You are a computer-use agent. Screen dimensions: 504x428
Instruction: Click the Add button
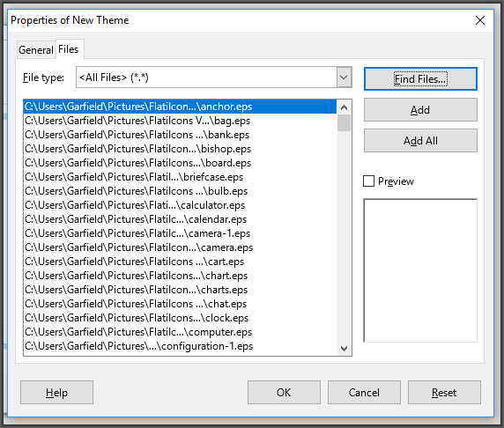pos(420,110)
